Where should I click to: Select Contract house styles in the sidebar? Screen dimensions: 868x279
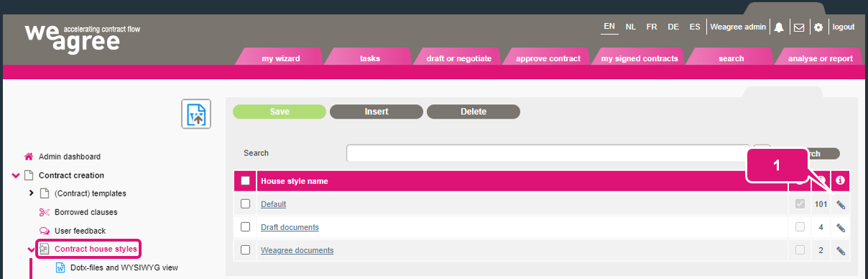click(x=96, y=250)
